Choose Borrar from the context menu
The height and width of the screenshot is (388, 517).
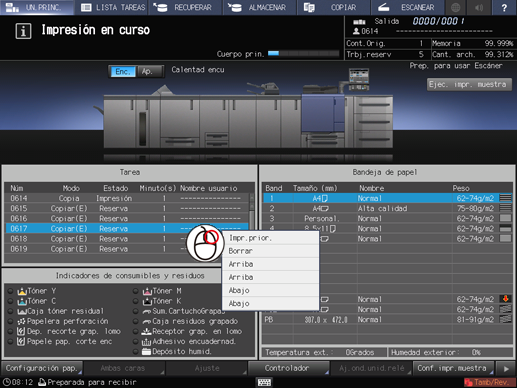click(270, 251)
